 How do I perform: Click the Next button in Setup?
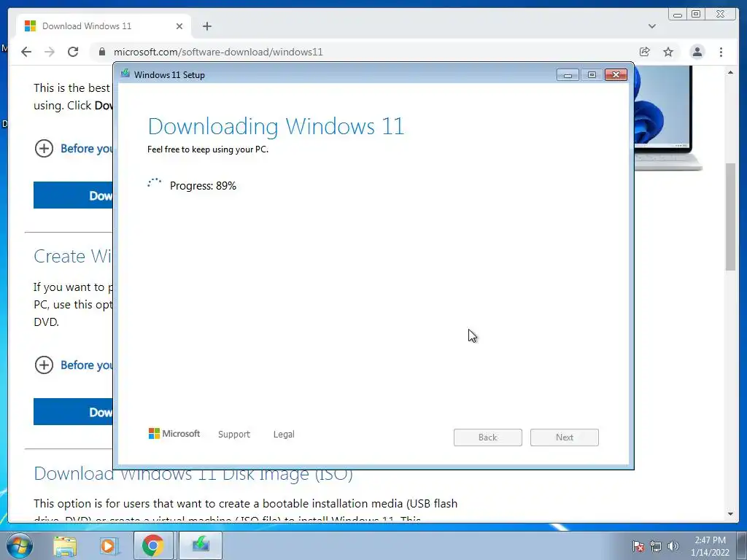pyautogui.click(x=565, y=437)
